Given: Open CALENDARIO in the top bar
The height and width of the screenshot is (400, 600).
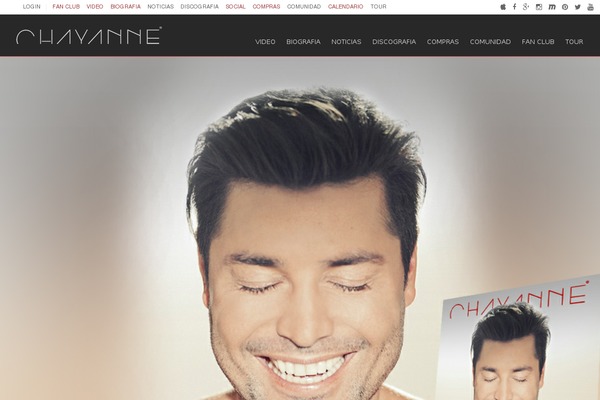Looking at the screenshot, I should tap(346, 7).
